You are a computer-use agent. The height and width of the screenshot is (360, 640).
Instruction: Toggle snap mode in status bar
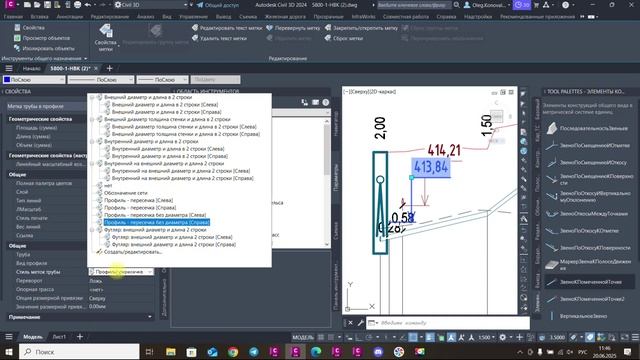331,337
